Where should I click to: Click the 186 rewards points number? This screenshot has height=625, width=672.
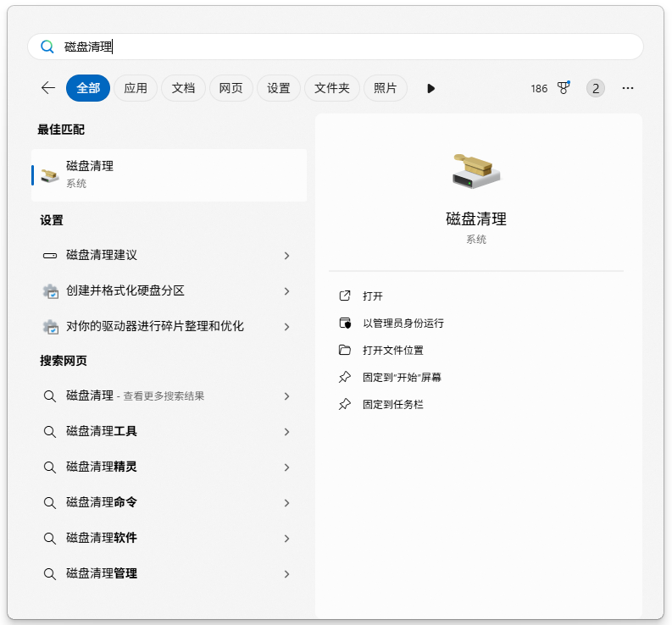coord(539,89)
